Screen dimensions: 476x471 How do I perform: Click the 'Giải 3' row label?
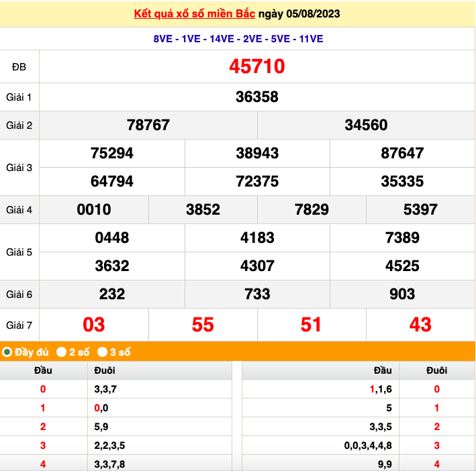click(19, 168)
